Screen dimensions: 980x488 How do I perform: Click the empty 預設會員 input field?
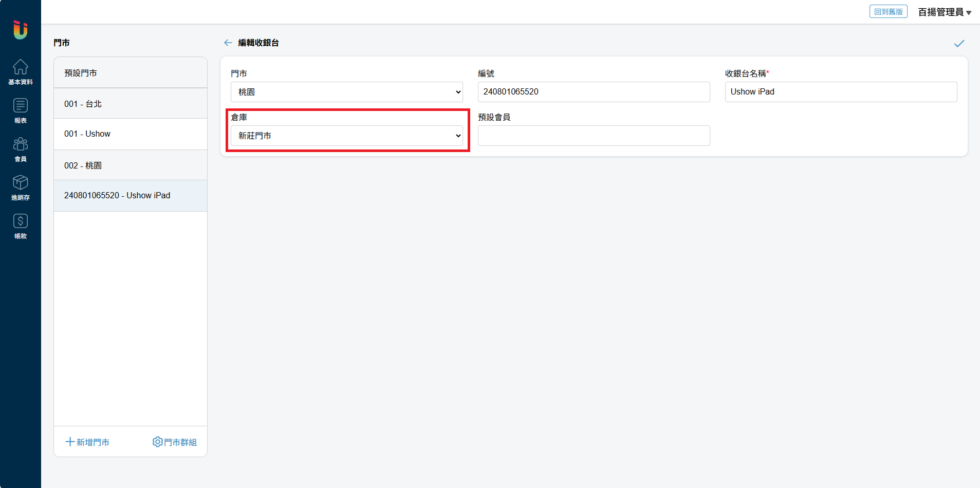point(594,136)
